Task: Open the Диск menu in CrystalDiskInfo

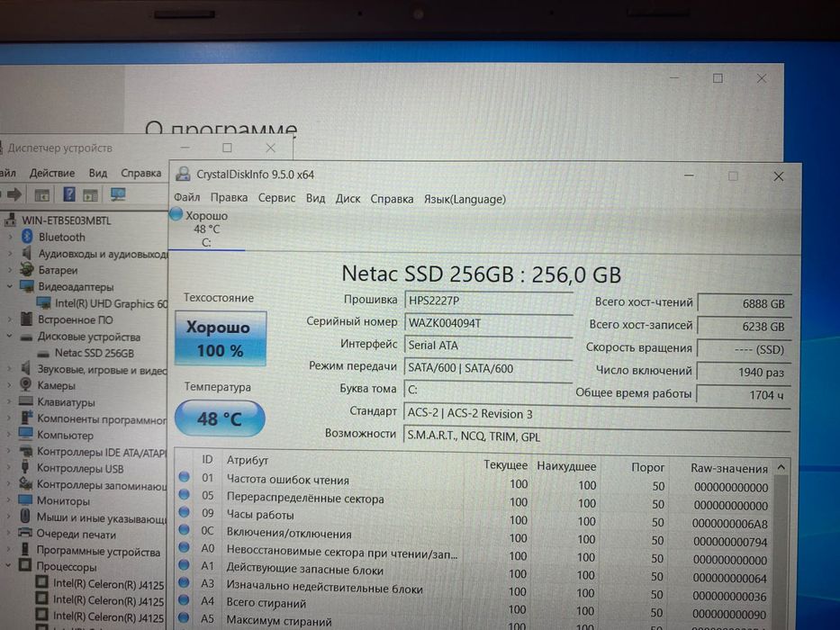Action: 348,199
